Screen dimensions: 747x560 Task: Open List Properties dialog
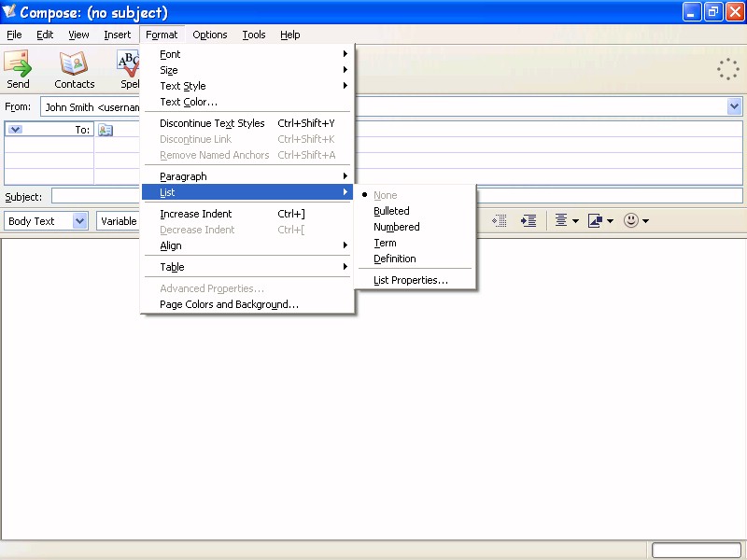tap(415, 280)
